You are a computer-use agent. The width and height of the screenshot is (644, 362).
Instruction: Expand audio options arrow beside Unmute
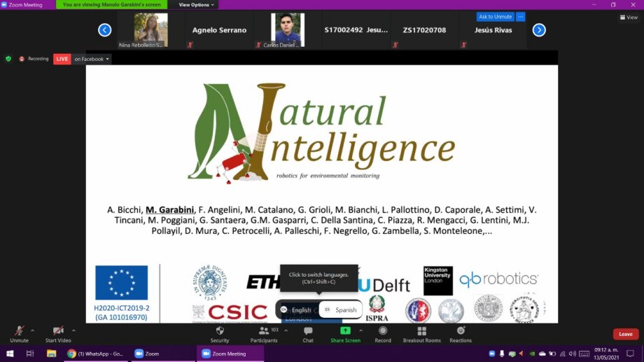point(33,330)
